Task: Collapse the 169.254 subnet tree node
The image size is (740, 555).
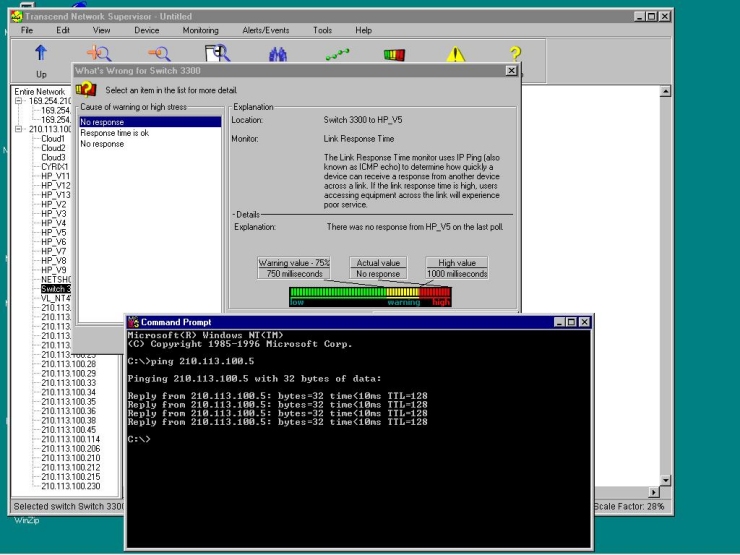Action: coord(18,101)
